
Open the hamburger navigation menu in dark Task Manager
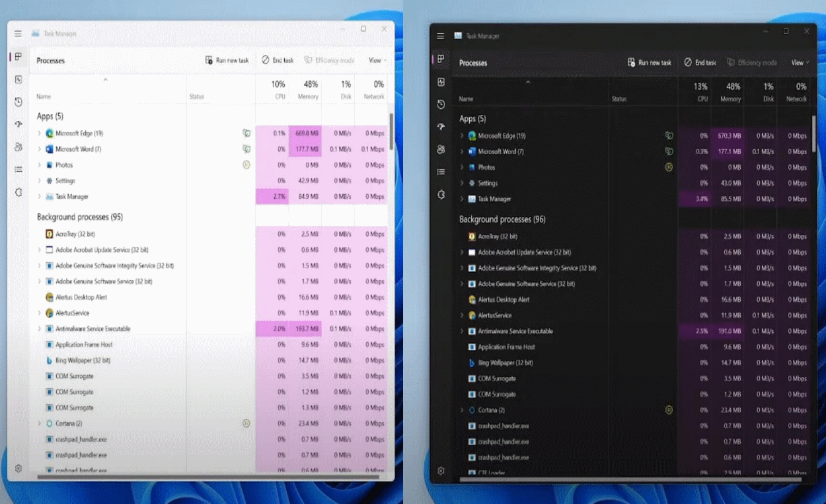point(441,36)
